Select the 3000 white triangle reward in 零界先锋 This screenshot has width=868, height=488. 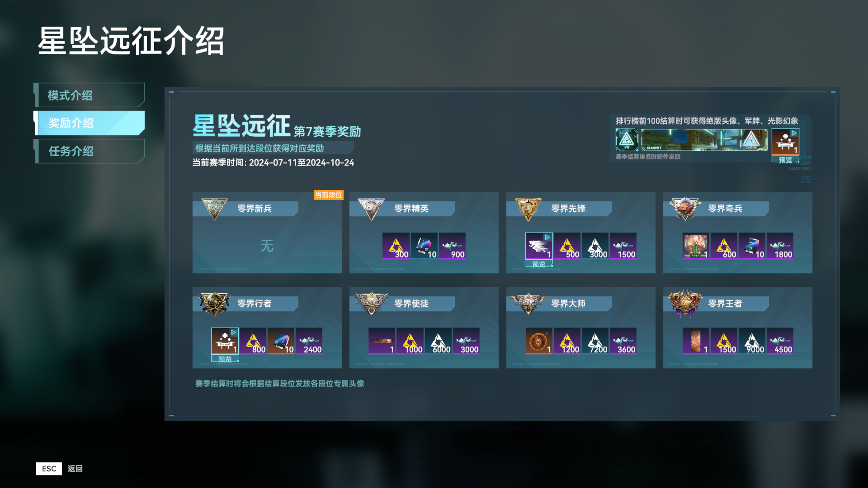point(595,246)
